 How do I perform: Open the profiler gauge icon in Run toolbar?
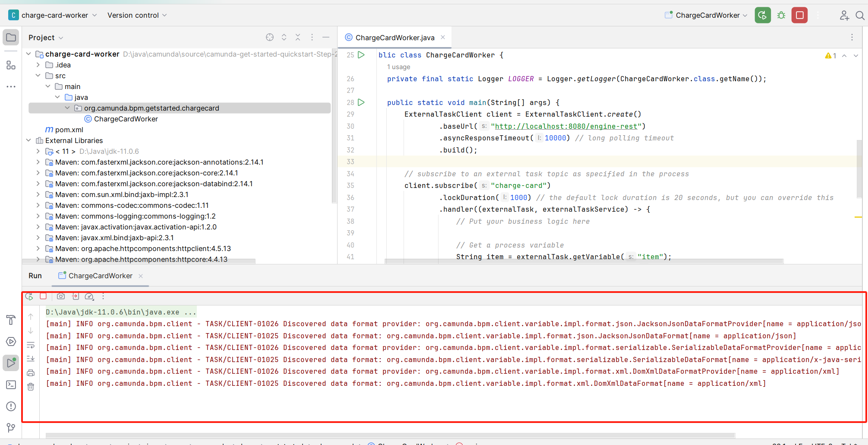click(x=89, y=296)
